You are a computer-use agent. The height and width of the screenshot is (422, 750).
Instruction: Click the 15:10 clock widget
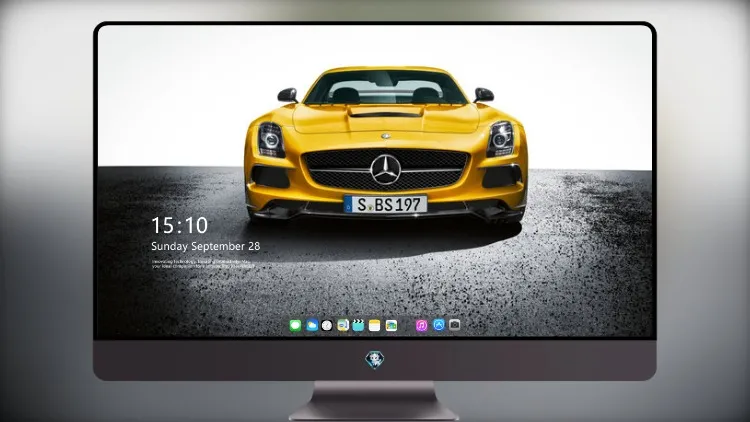[179, 225]
